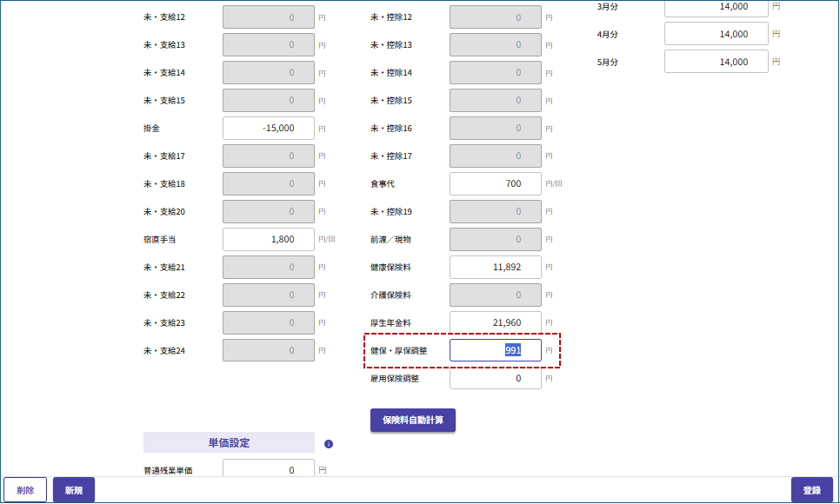Select the 健保・厚保調整 input field

(495, 350)
